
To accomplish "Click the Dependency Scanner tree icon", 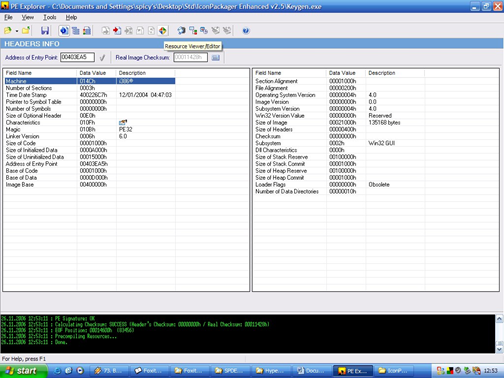I will point(193,31).
